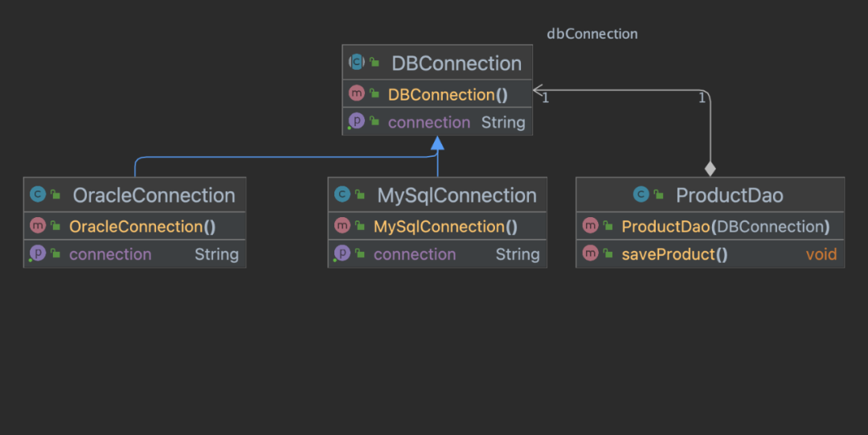This screenshot has height=435, width=868.
Task: Click the diamond aggregation marker above ProductDao
Action: (710, 169)
